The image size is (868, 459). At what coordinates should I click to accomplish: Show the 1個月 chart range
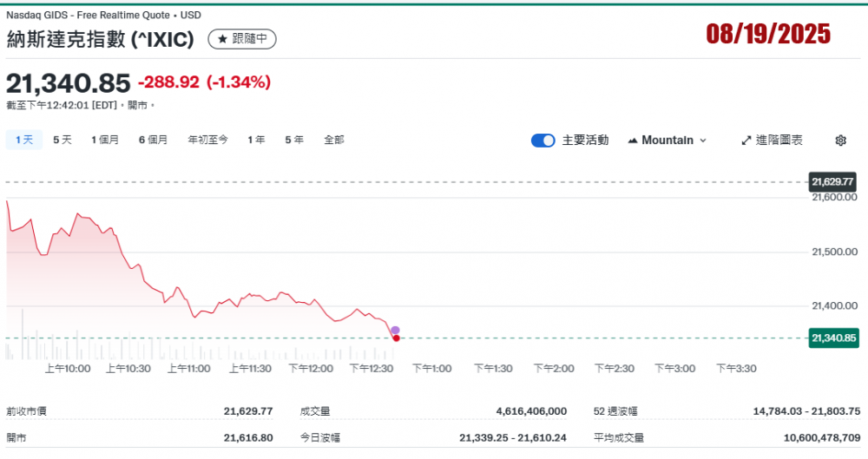[x=105, y=140]
